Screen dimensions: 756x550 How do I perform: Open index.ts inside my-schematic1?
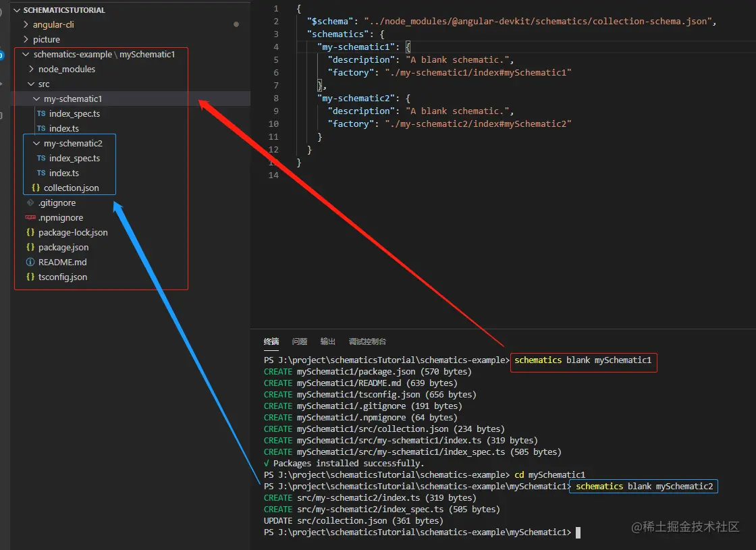click(63, 129)
